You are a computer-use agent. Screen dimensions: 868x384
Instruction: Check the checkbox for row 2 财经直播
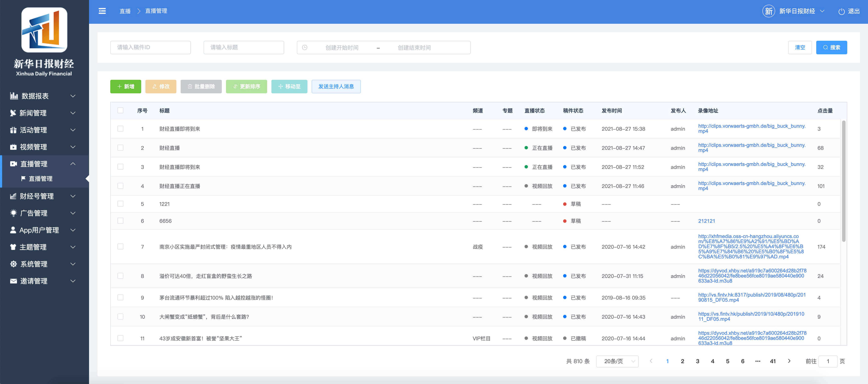click(x=120, y=148)
